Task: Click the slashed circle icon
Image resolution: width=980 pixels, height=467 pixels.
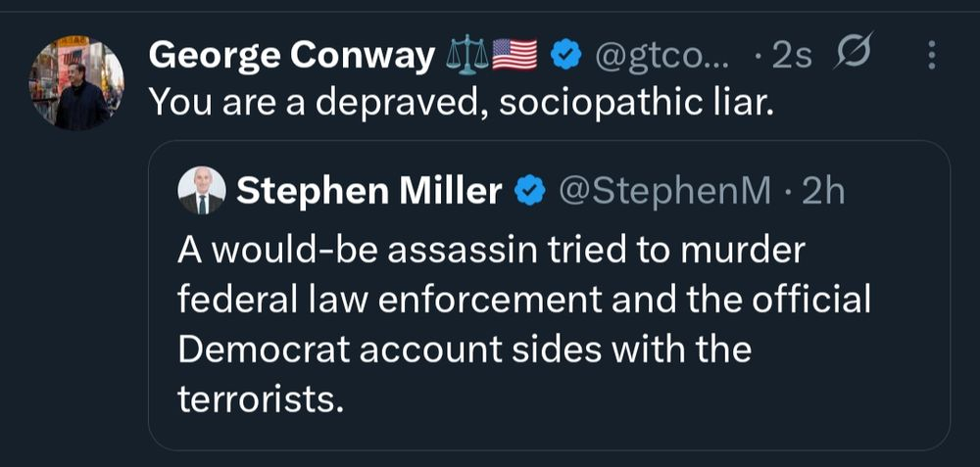Action: coord(853,55)
